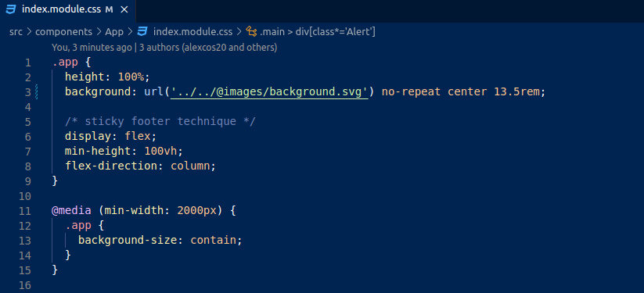Click the selector symbol icon in breadcrumb
Screen dimensions: 644x293
coord(251,31)
